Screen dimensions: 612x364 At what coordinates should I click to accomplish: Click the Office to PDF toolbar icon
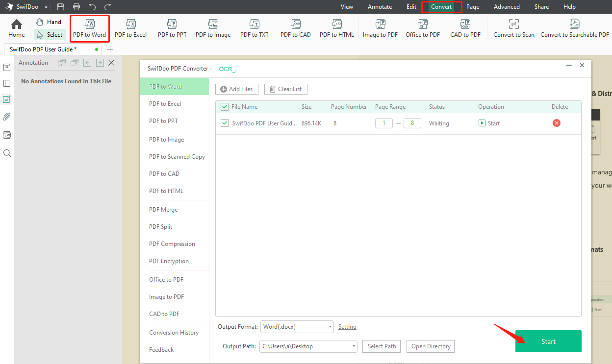pos(422,28)
